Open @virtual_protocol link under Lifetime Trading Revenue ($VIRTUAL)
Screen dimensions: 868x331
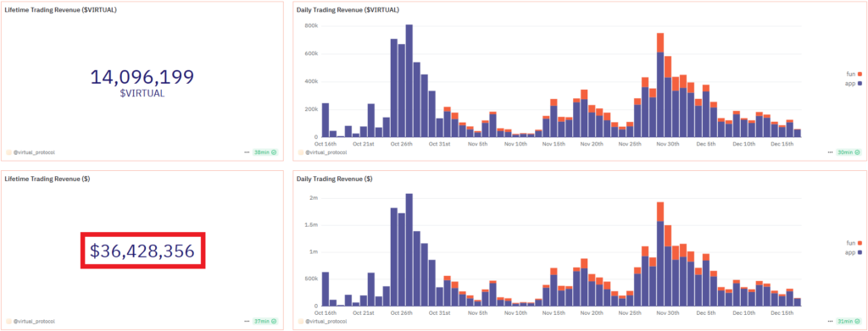(x=34, y=152)
